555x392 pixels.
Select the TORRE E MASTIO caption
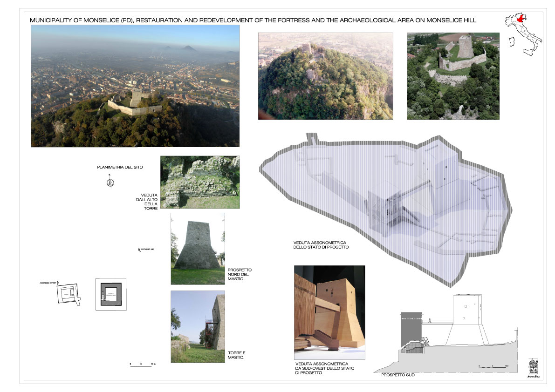click(236, 355)
